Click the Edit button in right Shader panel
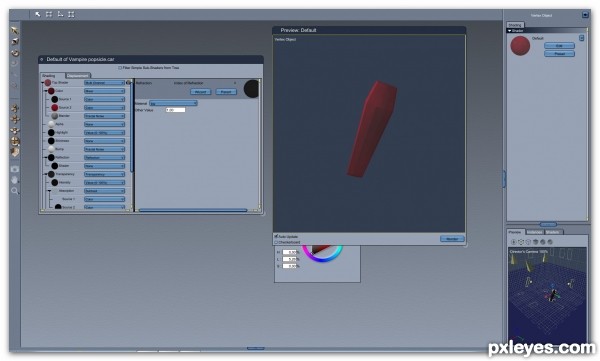Image resolution: width=600 pixels, height=361 pixels. (x=559, y=46)
